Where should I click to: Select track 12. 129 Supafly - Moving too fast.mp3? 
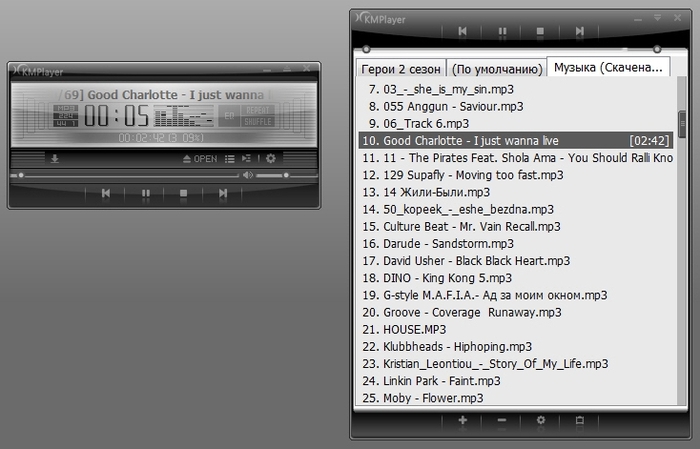(516, 175)
